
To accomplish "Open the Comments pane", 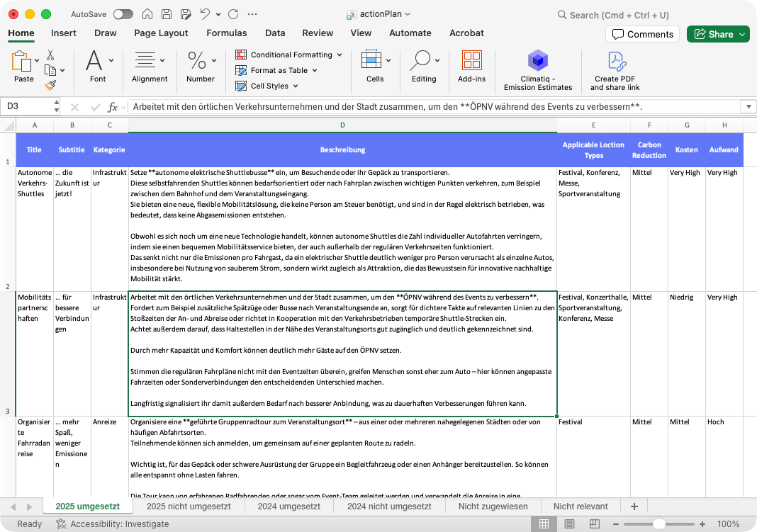I will (x=642, y=34).
